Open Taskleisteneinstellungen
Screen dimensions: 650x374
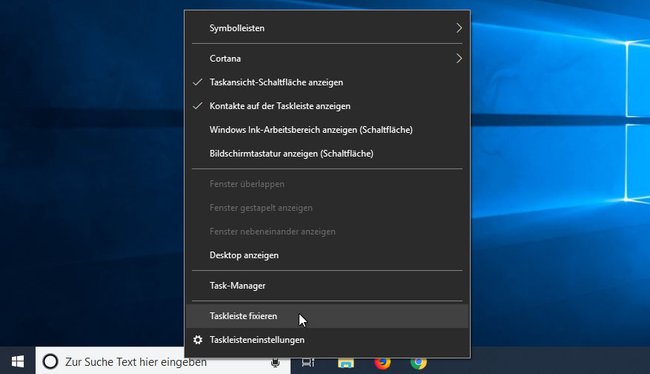click(327, 340)
